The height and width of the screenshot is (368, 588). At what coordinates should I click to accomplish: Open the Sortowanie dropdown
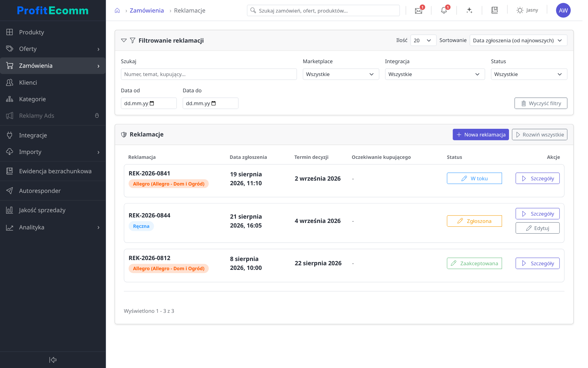(518, 40)
